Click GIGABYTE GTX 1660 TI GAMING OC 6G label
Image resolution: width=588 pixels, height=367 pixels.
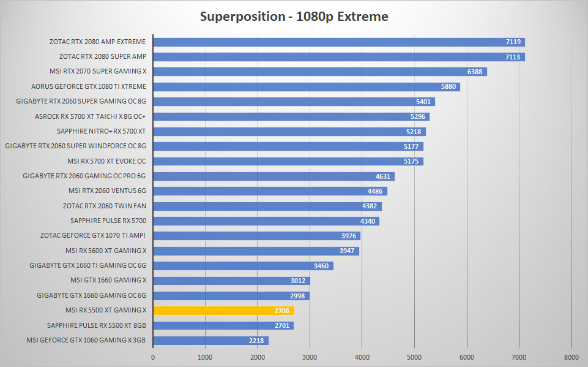(87, 265)
